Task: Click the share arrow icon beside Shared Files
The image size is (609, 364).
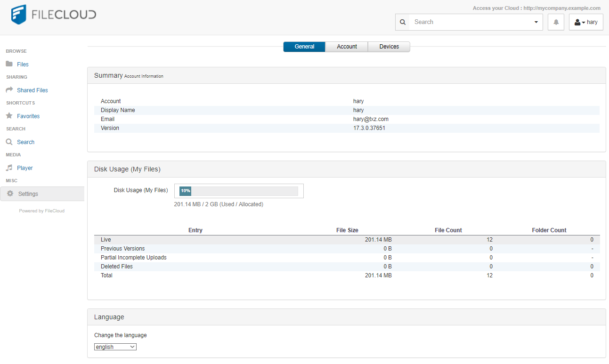Action: pyautogui.click(x=9, y=90)
